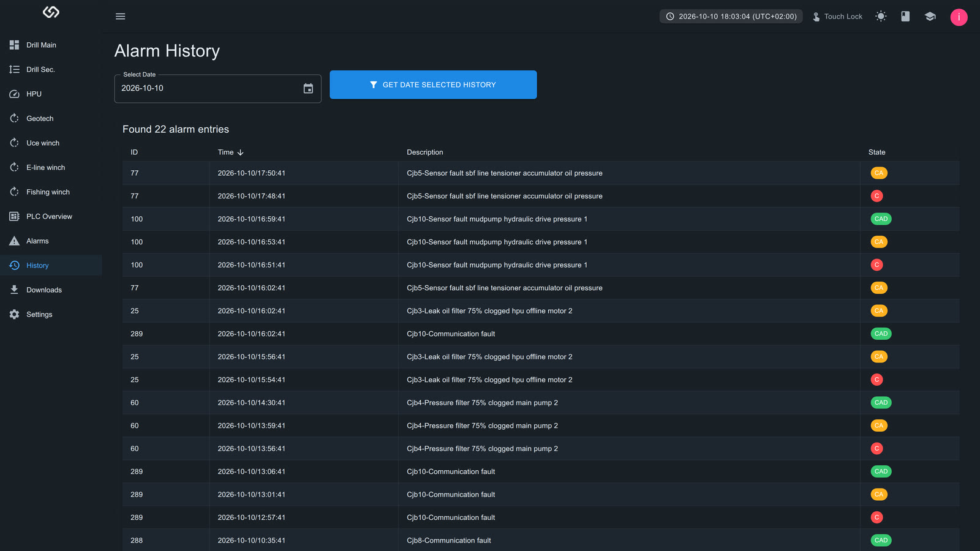Click the State column header
The height and width of the screenshot is (551, 980).
tap(876, 152)
